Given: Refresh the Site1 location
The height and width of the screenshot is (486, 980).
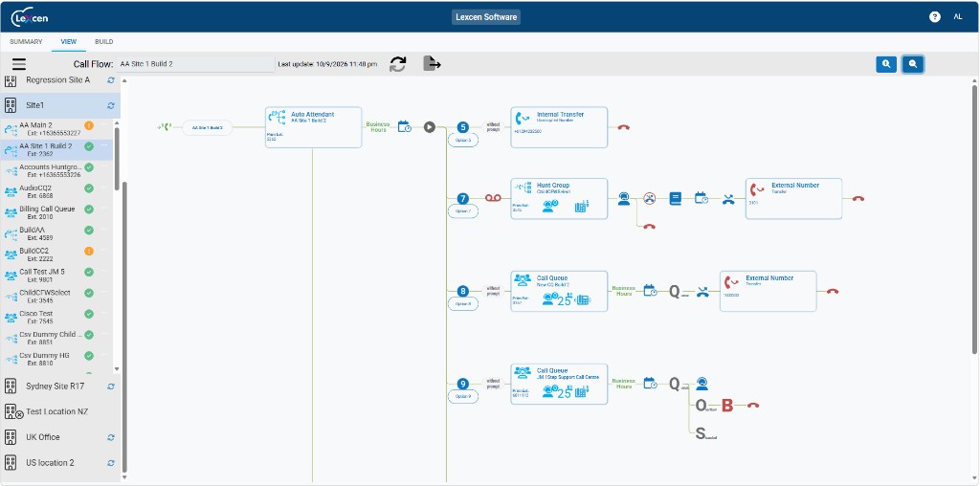Looking at the screenshot, I should (x=111, y=105).
